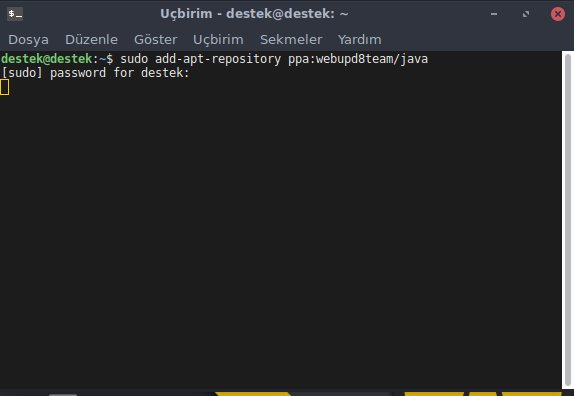
Task: Close the terminal with red X
Action: (558, 14)
